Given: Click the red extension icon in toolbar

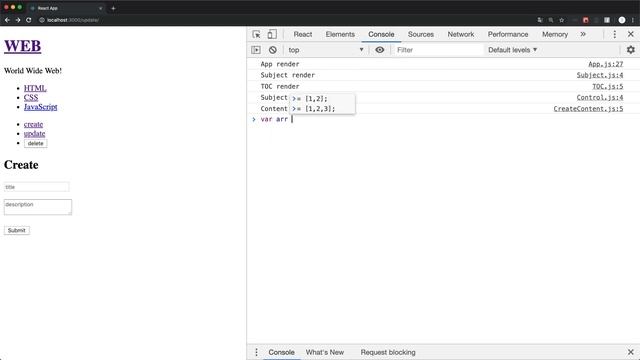Looking at the screenshot, I should [x=586, y=20].
